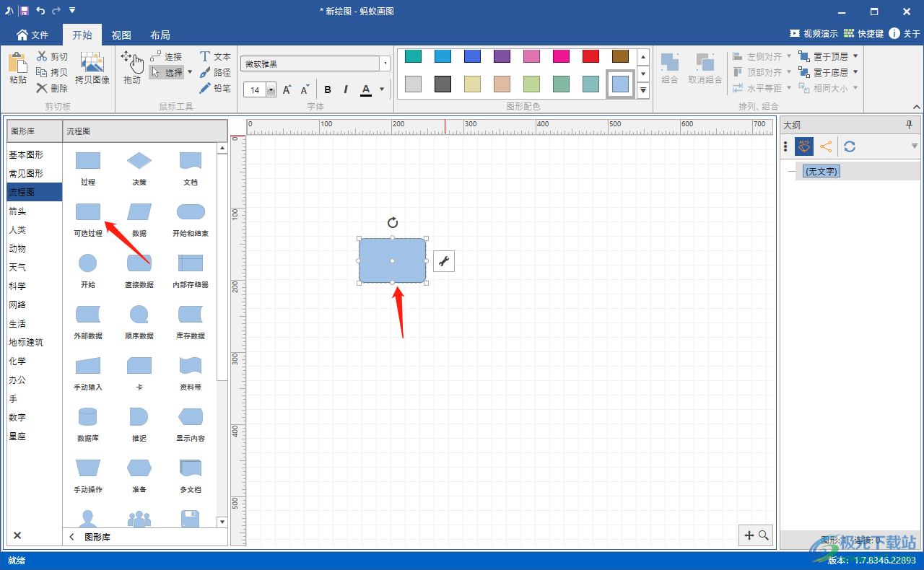Image resolution: width=924 pixels, height=570 pixels.
Task: Click the pan/move icon on canvas
Action: pos(749,535)
